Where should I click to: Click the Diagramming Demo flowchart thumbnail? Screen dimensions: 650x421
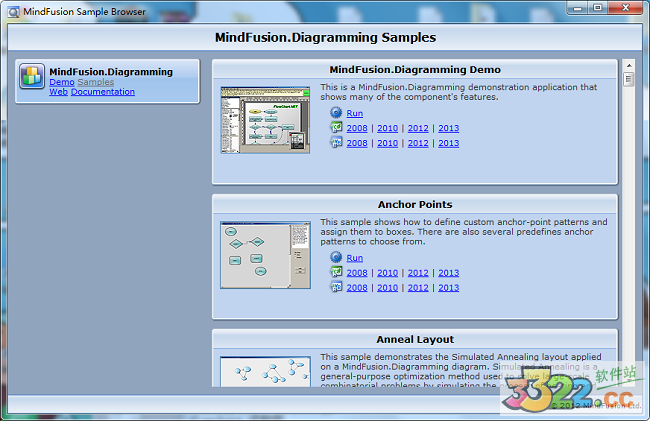tap(265, 120)
